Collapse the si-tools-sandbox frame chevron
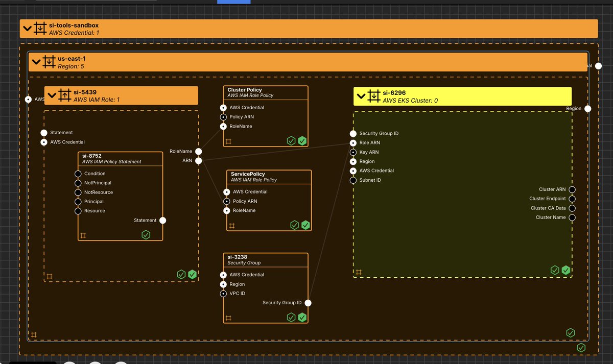613x364 pixels. click(x=28, y=29)
